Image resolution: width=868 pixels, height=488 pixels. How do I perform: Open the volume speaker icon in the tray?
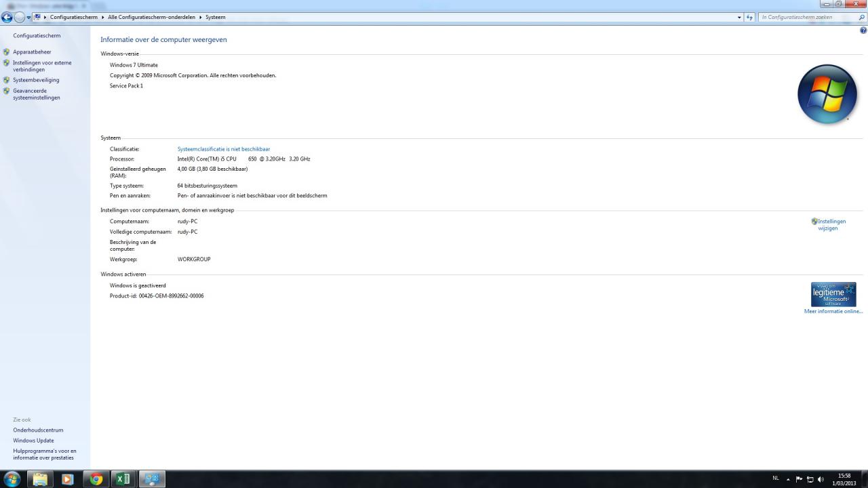821,479
